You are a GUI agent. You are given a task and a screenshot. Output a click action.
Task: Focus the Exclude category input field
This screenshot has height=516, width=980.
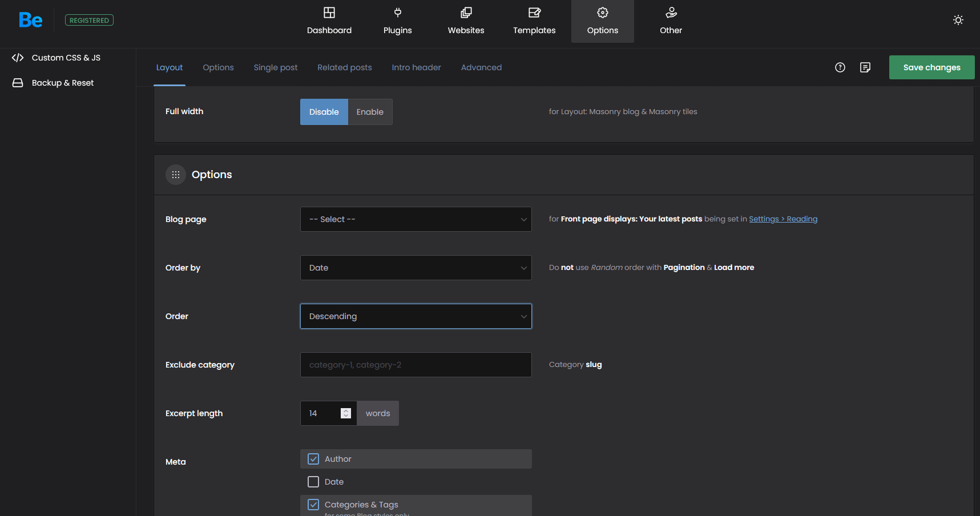[x=416, y=365]
